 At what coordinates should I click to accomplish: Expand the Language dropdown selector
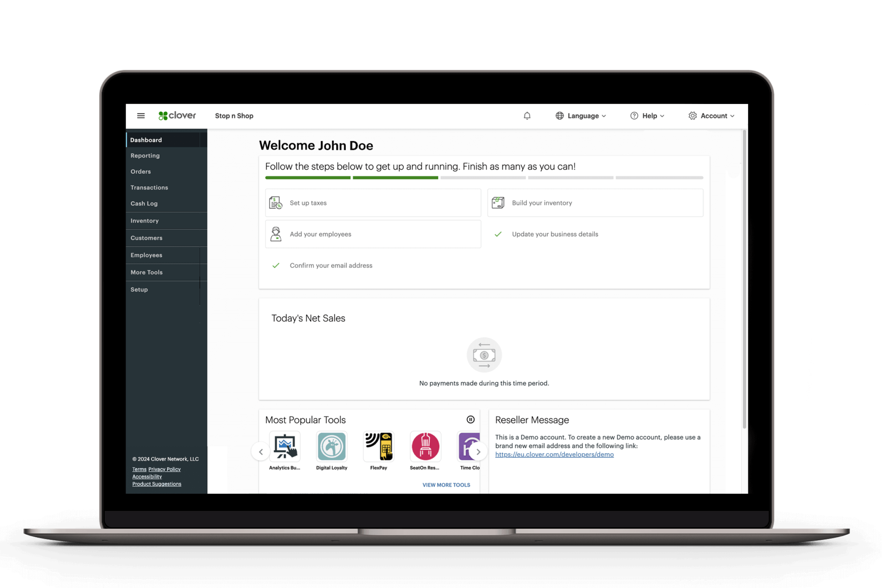[x=580, y=115]
